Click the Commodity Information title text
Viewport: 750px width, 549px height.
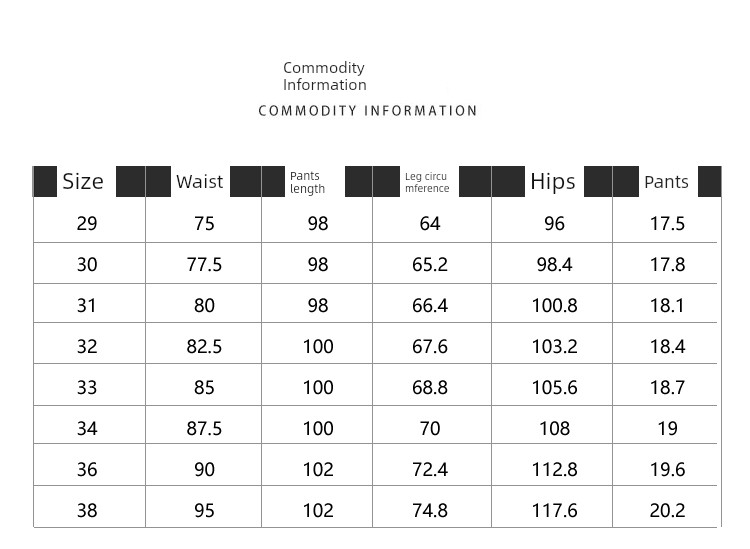(324, 76)
